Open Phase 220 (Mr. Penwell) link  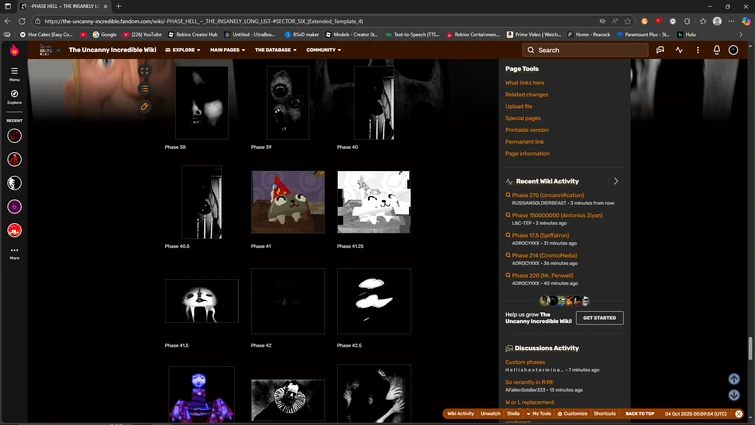pos(542,276)
